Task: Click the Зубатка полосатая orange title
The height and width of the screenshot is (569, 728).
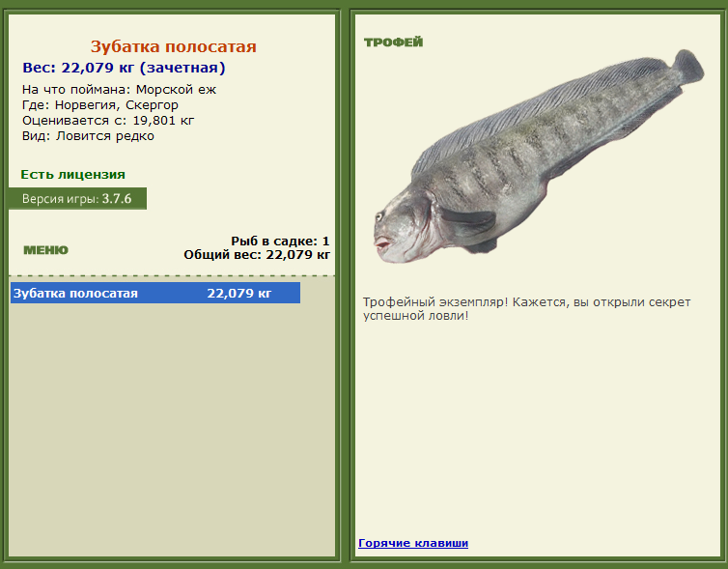Action: (x=173, y=46)
